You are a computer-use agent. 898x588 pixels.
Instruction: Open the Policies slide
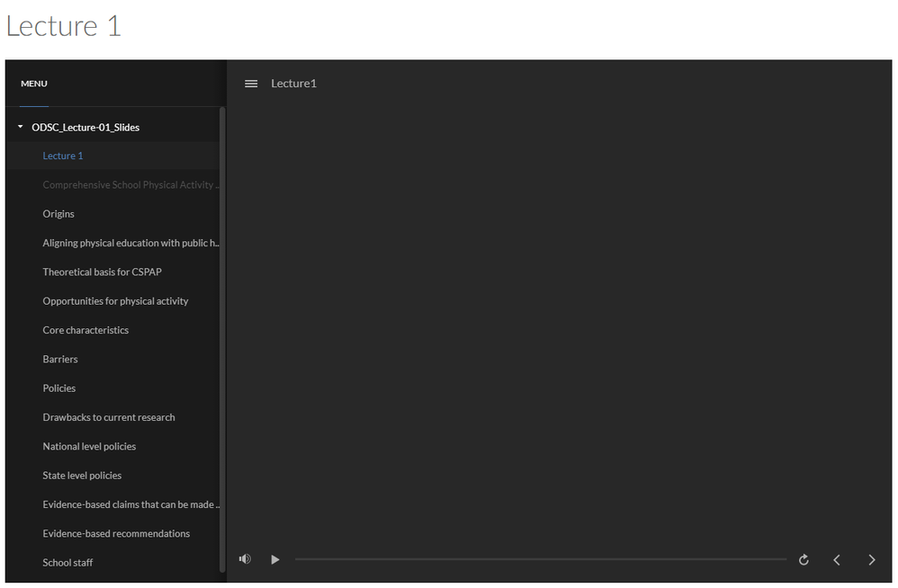[x=58, y=388]
